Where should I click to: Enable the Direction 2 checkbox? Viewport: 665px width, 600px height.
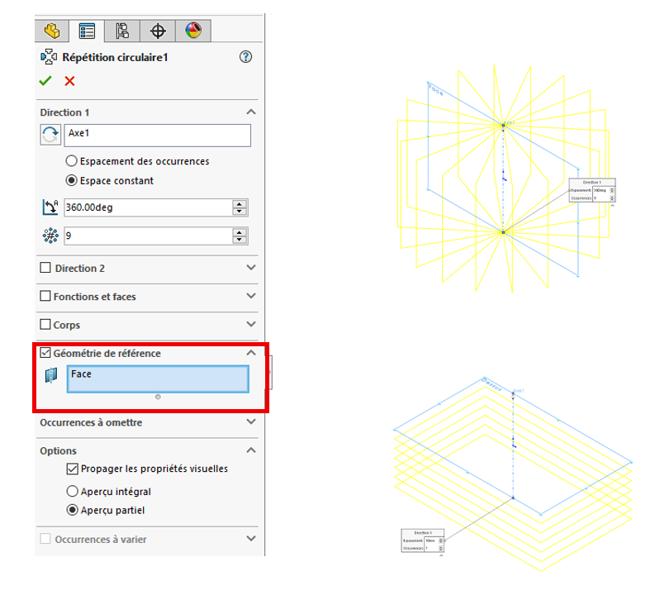[x=45, y=268]
